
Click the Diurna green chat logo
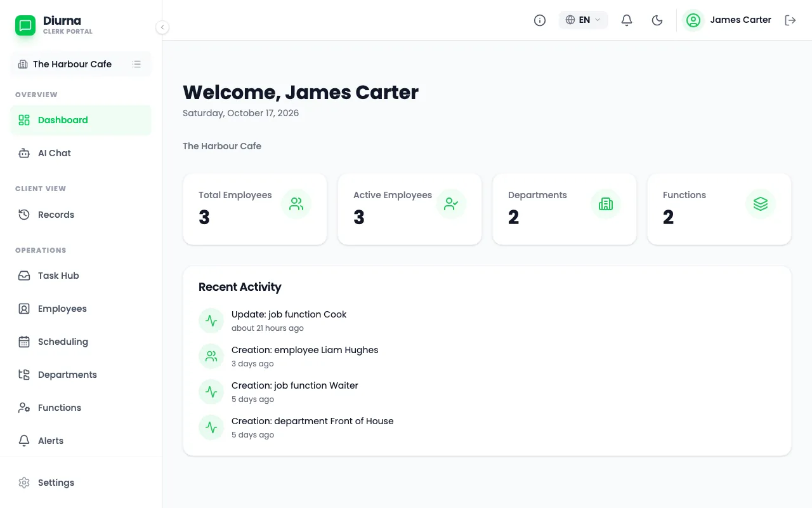25,25
